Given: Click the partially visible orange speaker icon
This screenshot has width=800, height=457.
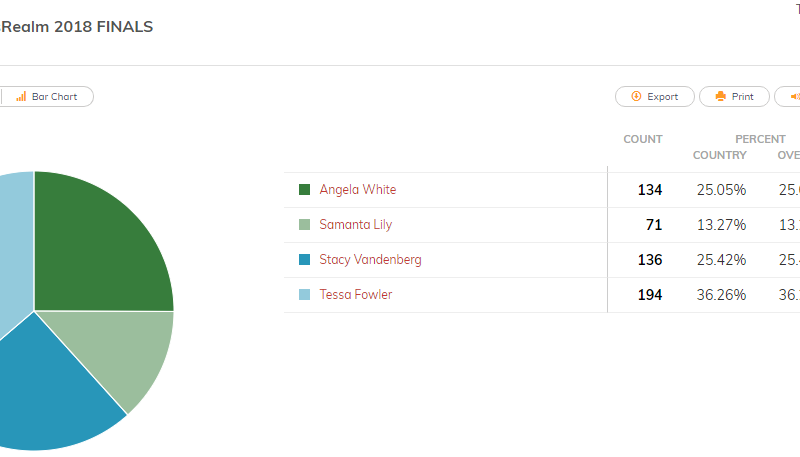Looking at the screenshot, I should click(x=795, y=96).
